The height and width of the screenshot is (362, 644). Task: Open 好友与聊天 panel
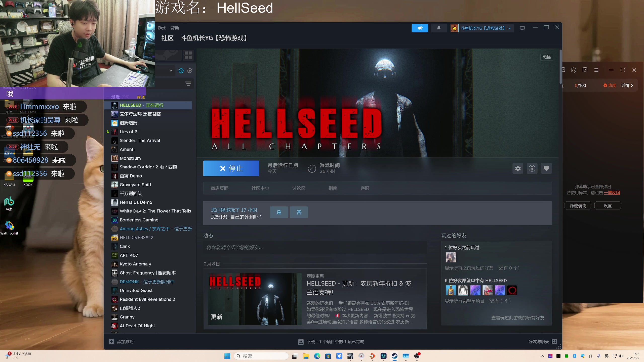(539, 342)
